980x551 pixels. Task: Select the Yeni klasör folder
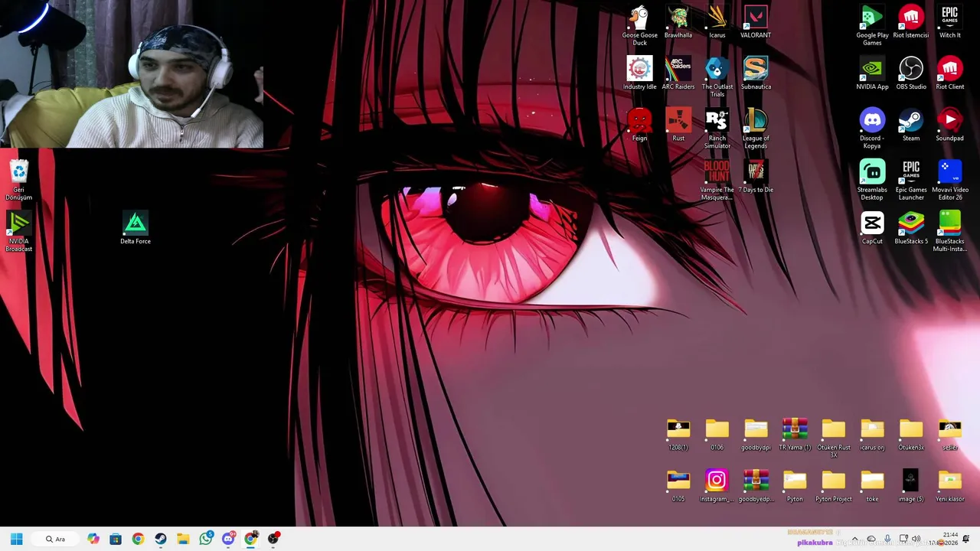(949, 485)
